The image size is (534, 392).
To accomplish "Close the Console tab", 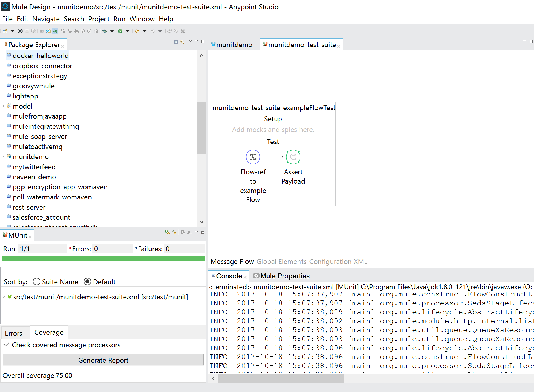I will tap(245, 277).
